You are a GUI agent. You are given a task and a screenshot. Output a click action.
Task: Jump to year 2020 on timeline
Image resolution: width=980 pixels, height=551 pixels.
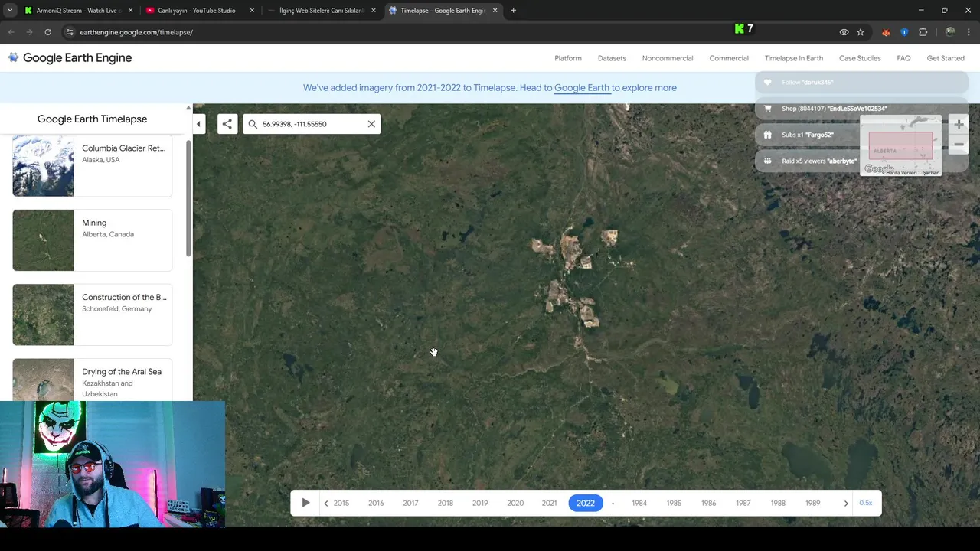click(x=515, y=503)
